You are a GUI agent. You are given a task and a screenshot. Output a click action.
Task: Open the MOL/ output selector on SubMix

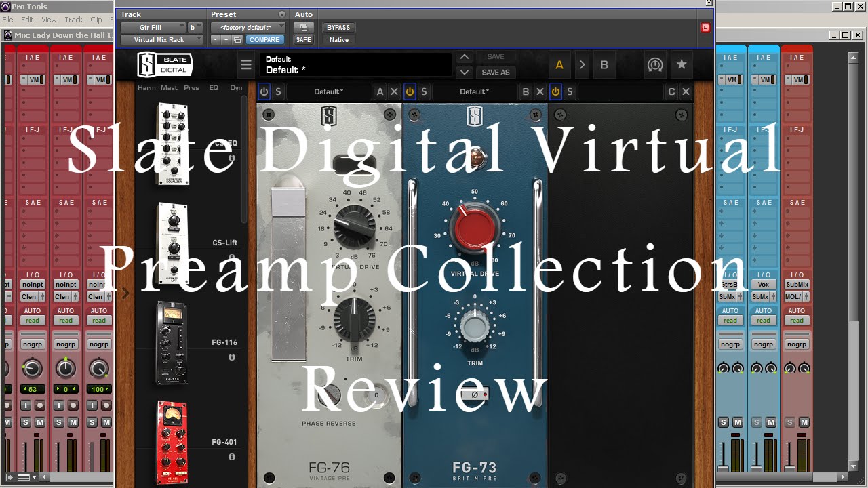point(797,297)
